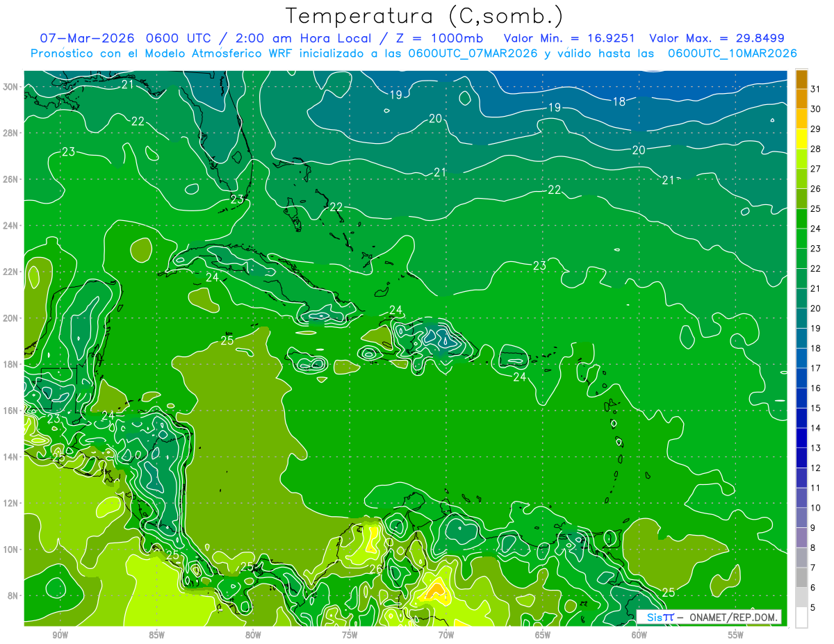The height and width of the screenshot is (644, 834).
Task: Click value 27 on the color scale
Action: [x=816, y=169]
